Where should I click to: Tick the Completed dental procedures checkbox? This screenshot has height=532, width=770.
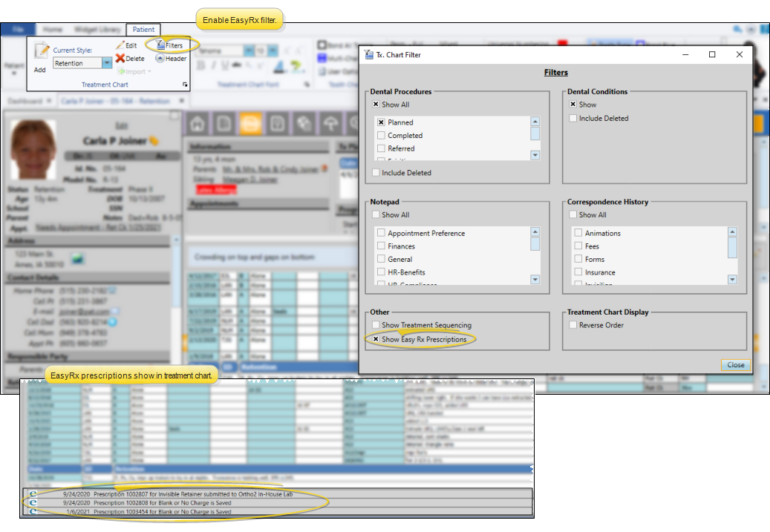(x=381, y=136)
